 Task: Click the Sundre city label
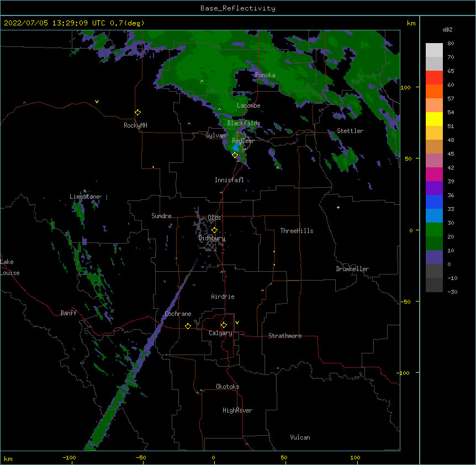click(161, 216)
